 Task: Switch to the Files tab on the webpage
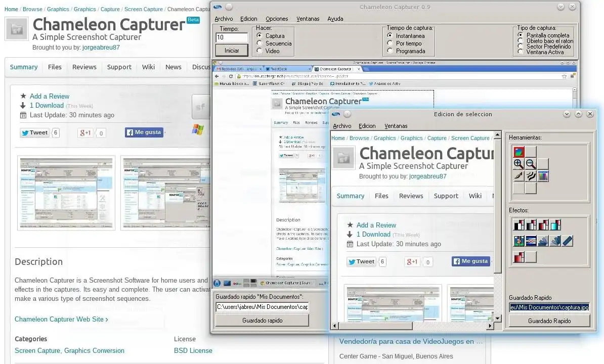point(55,67)
